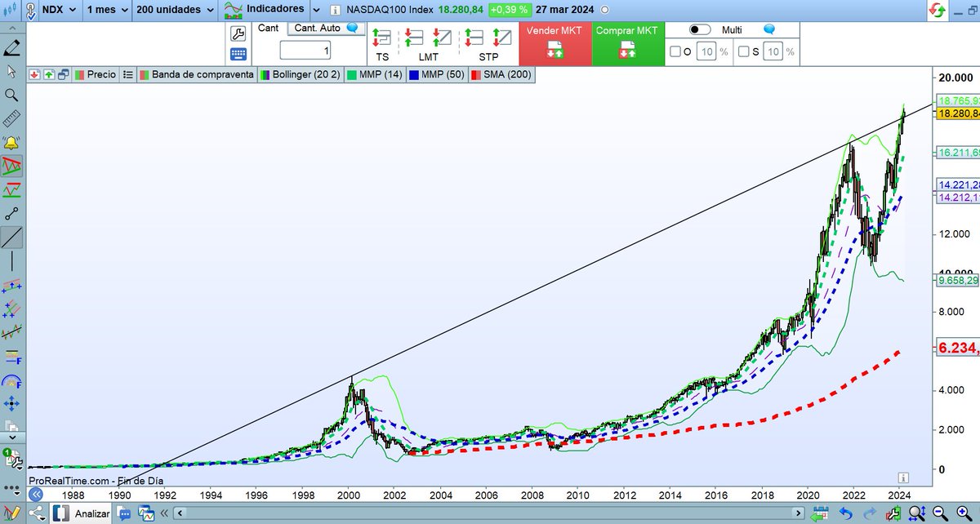980x524 pixels.
Task: Click the Vender MKT button
Action: coord(555,42)
